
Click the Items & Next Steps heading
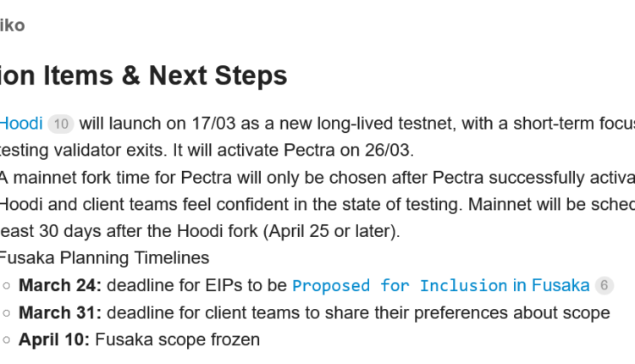(x=144, y=76)
